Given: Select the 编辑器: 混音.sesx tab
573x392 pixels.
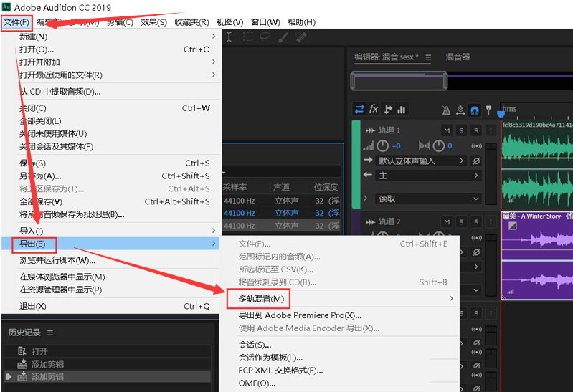Looking at the screenshot, I should [x=387, y=57].
